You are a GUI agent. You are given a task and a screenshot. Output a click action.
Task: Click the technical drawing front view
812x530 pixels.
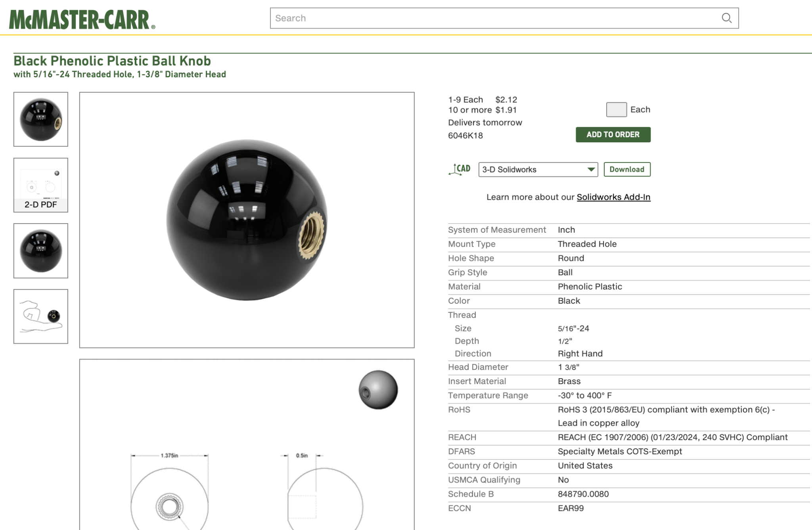pyautogui.click(x=170, y=492)
